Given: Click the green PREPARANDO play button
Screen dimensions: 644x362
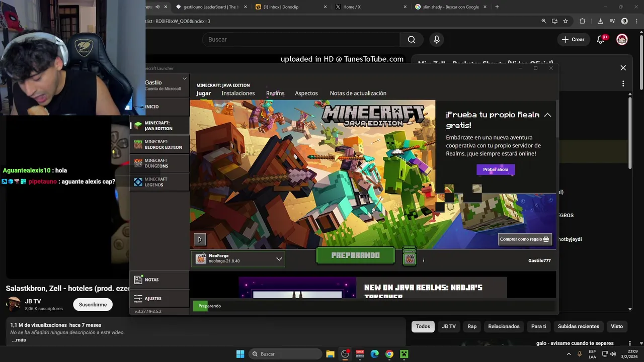Looking at the screenshot, I should 355,255.
